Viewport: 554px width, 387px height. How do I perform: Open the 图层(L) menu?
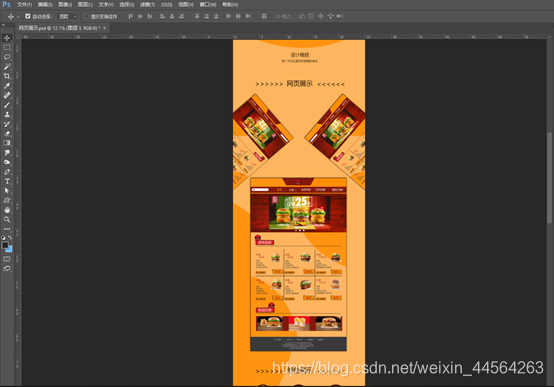pyautogui.click(x=85, y=5)
